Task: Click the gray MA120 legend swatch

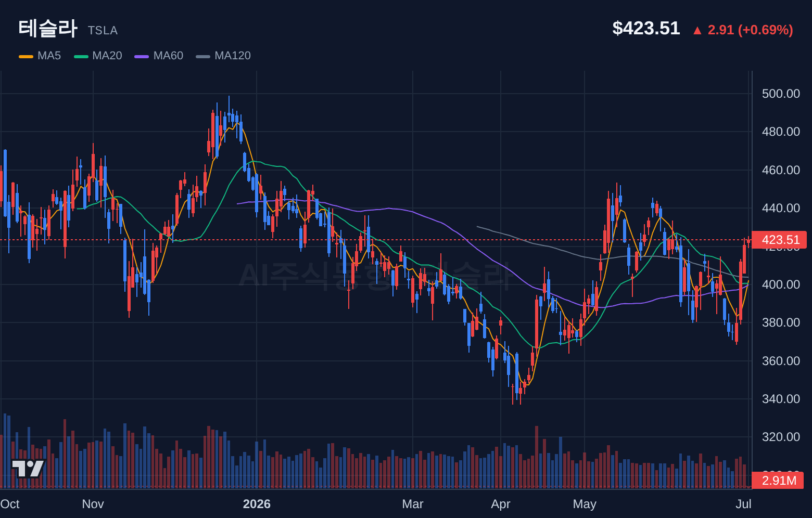Action: pyautogui.click(x=203, y=56)
